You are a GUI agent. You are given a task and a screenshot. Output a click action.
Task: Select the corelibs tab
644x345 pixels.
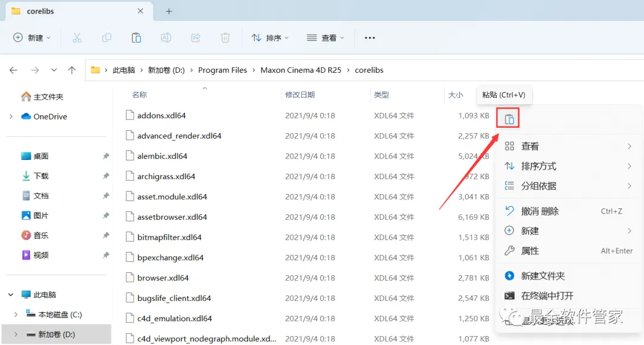pyautogui.click(x=79, y=11)
